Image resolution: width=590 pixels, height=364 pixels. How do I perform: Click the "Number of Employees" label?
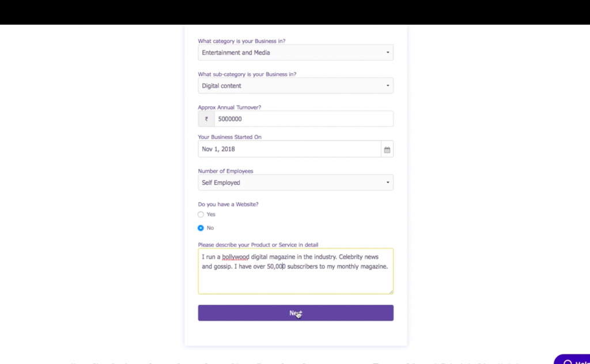[225, 171]
